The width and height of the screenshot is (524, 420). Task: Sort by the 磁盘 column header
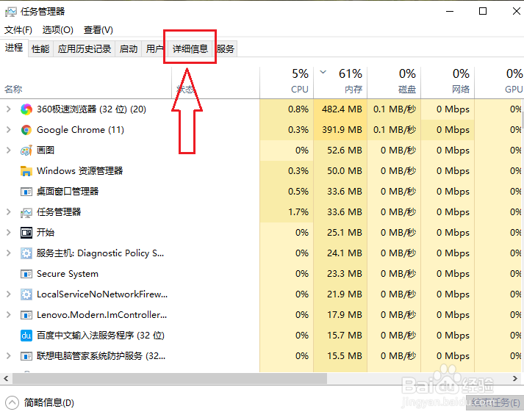[x=394, y=83]
